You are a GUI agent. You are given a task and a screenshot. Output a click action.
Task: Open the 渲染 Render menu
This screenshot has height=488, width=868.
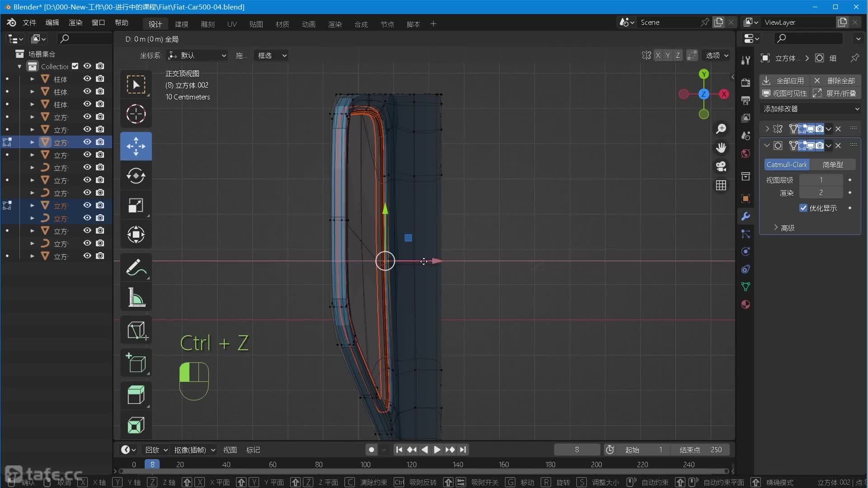75,23
